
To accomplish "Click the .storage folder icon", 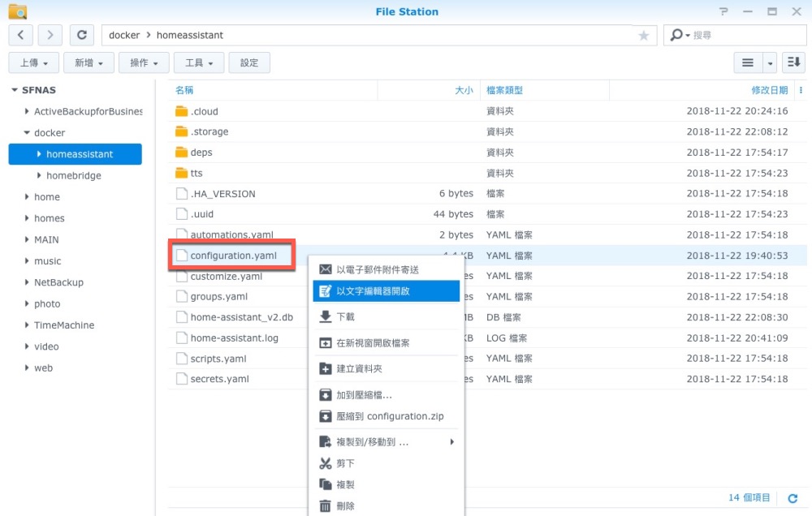I will pyautogui.click(x=181, y=131).
